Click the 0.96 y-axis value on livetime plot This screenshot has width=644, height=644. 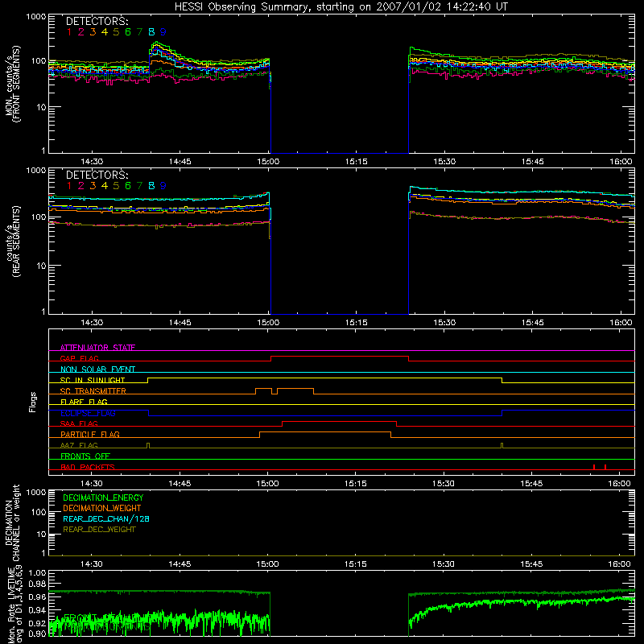pyautogui.click(x=38, y=597)
